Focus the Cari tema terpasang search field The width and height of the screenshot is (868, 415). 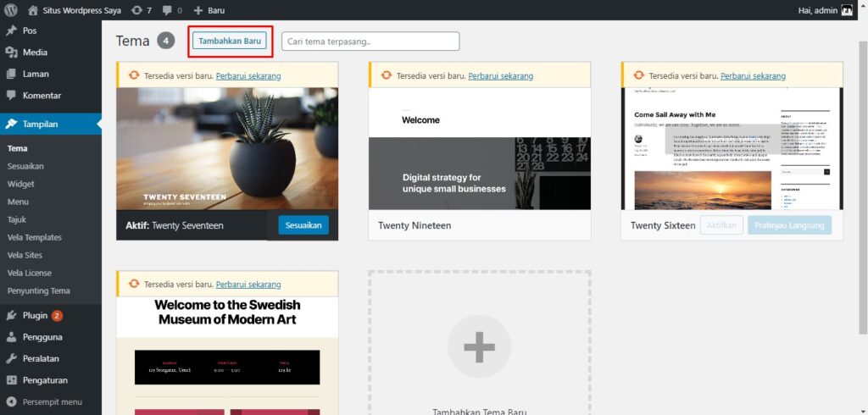370,41
